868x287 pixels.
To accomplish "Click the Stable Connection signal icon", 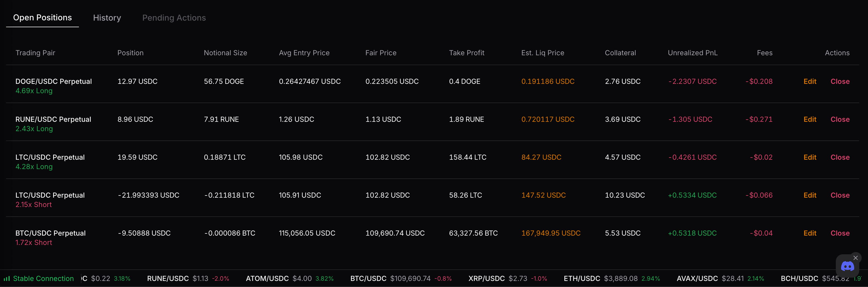I will pos(7,278).
